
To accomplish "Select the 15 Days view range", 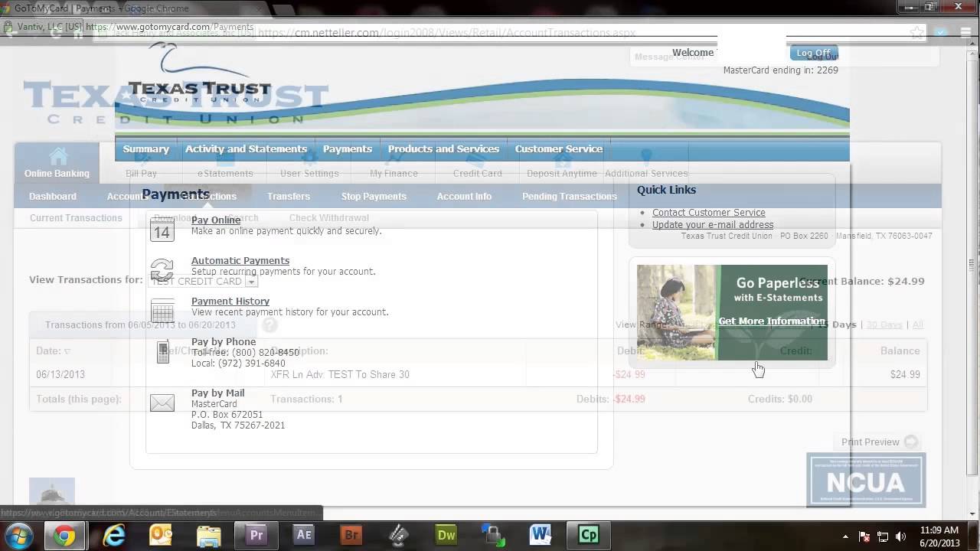I will click(838, 325).
